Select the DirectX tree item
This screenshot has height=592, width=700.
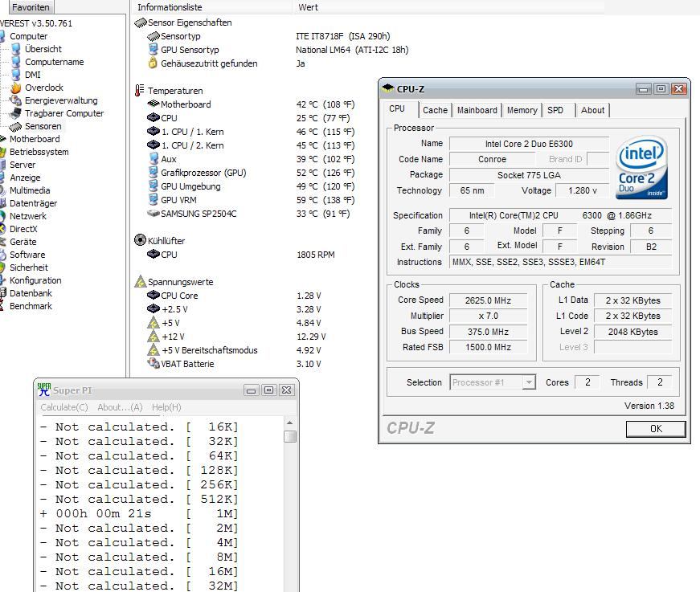pyautogui.click(x=23, y=229)
